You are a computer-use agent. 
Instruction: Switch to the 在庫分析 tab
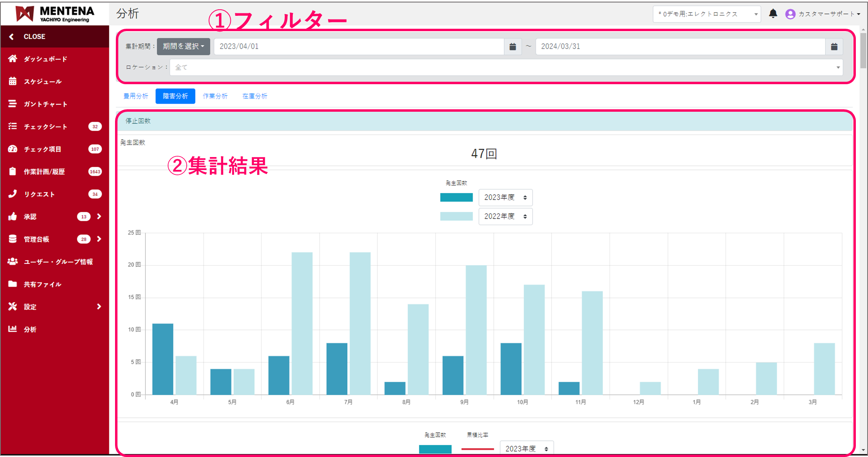tap(254, 96)
